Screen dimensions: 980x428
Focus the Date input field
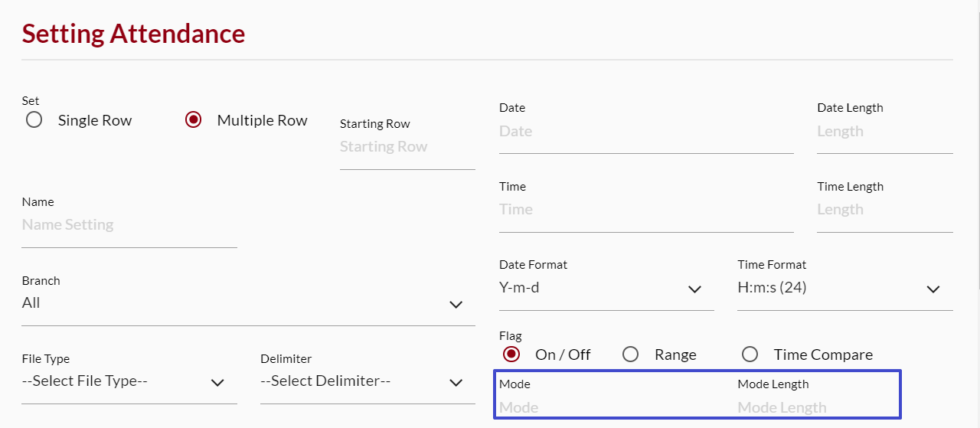pos(646,132)
